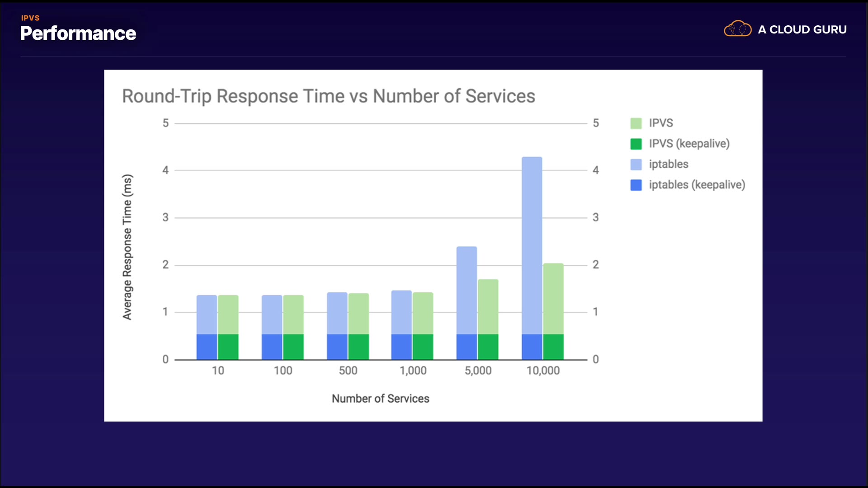
Task: Select the IPVS (keepalive) legend label
Action: [x=689, y=144]
